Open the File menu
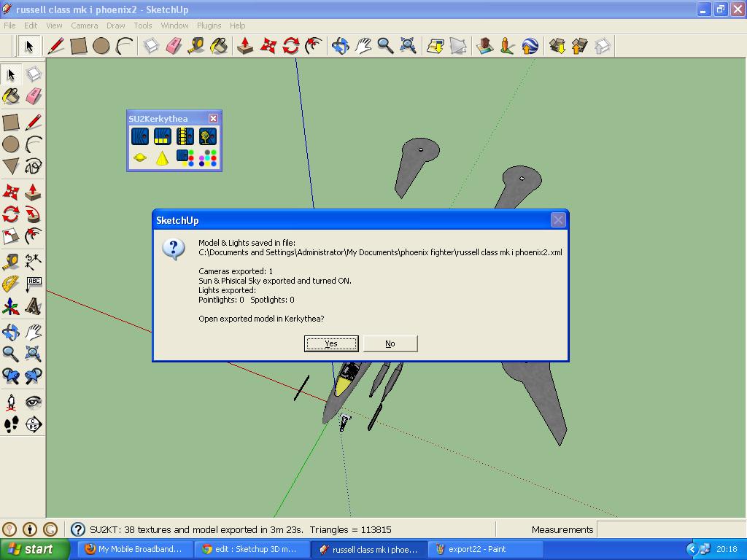 [9, 26]
